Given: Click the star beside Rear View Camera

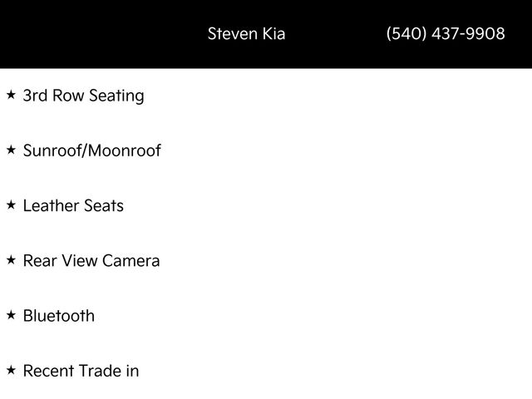Looking at the screenshot, I should [11, 260].
